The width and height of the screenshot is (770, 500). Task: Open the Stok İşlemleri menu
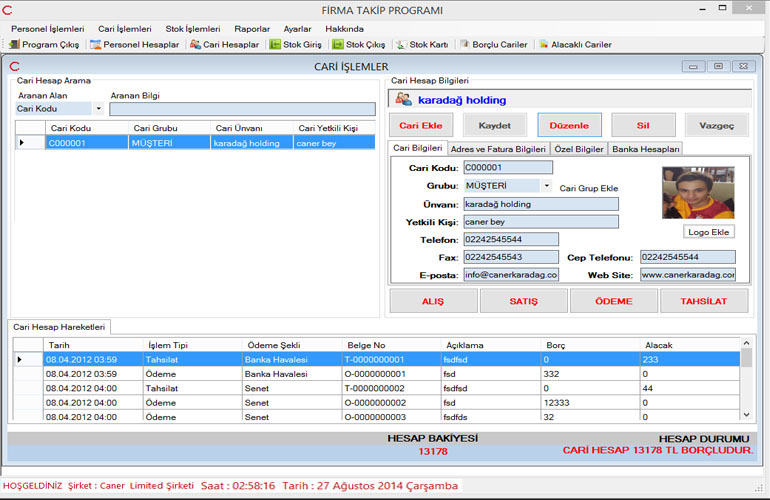coord(192,29)
